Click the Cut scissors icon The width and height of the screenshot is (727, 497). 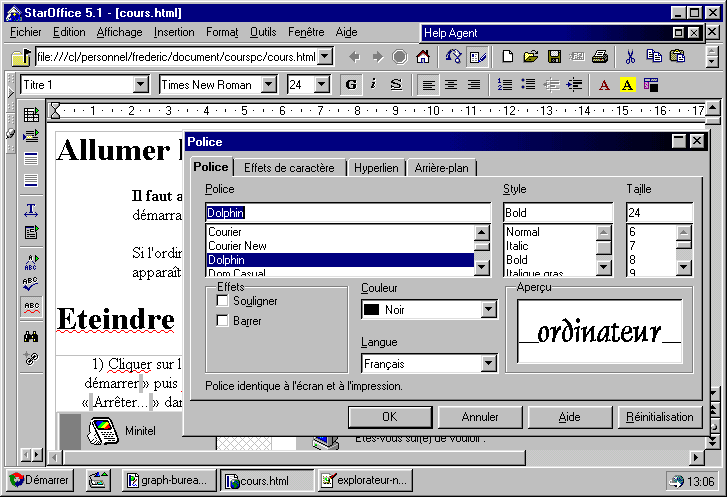[x=630, y=56]
